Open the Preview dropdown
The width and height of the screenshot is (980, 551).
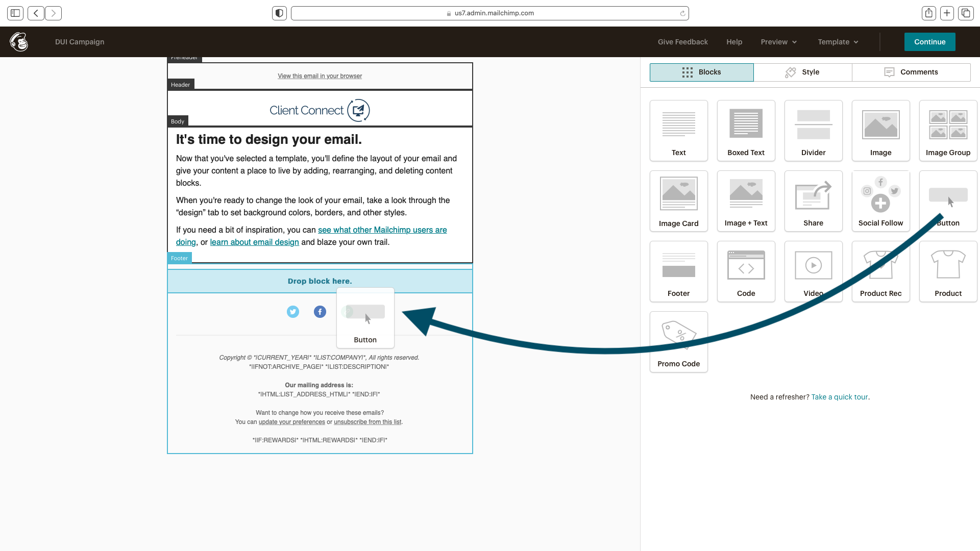(x=779, y=42)
